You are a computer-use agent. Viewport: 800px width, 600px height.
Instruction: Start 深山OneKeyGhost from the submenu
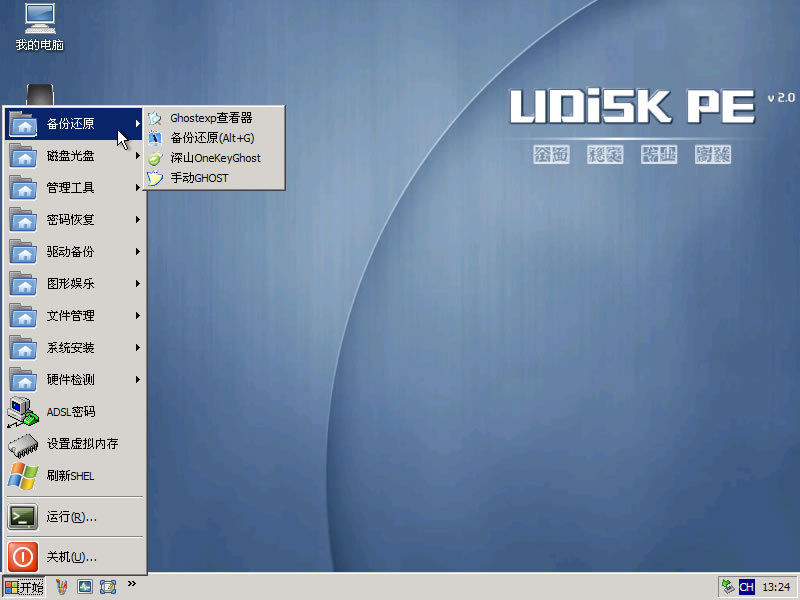(x=214, y=158)
